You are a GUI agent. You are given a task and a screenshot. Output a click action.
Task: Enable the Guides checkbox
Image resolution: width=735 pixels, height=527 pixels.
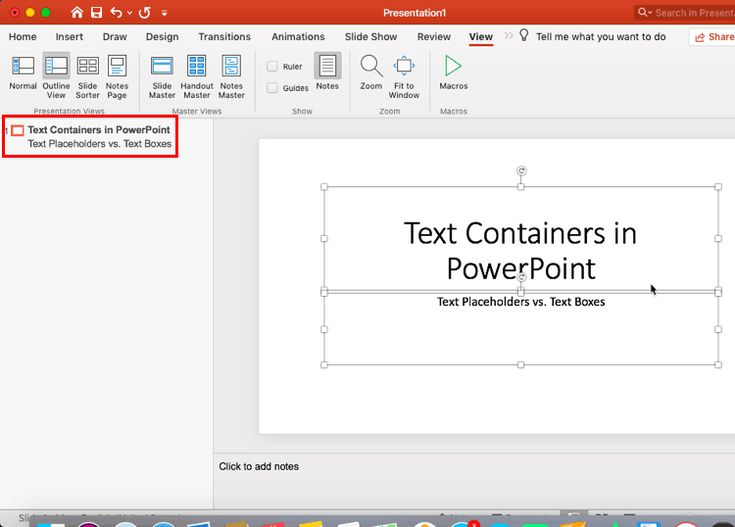272,88
